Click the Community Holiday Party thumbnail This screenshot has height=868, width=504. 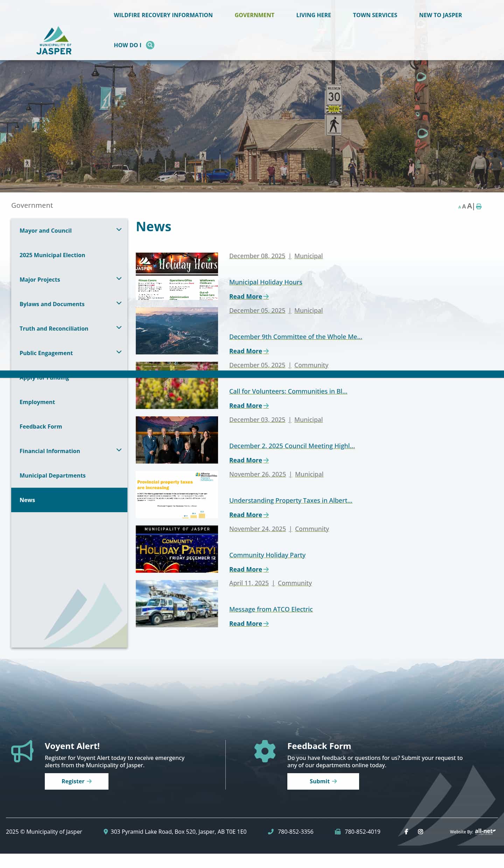pyautogui.click(x=177, y=549)
